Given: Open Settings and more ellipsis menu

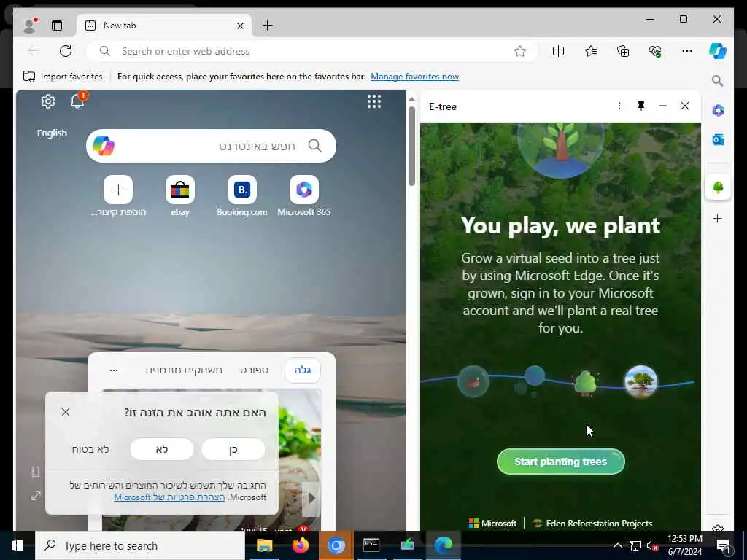Looking at the screenshot, I should [x=687, y=51].
